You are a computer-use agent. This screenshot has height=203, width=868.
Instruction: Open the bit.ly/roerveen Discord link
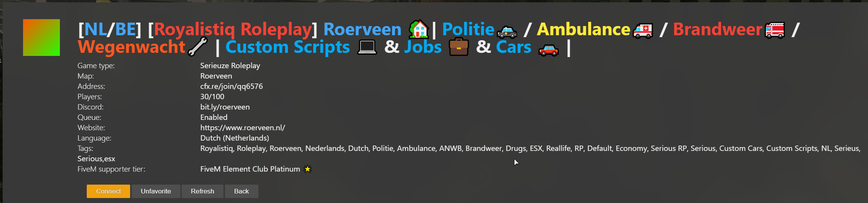point(225,107)
